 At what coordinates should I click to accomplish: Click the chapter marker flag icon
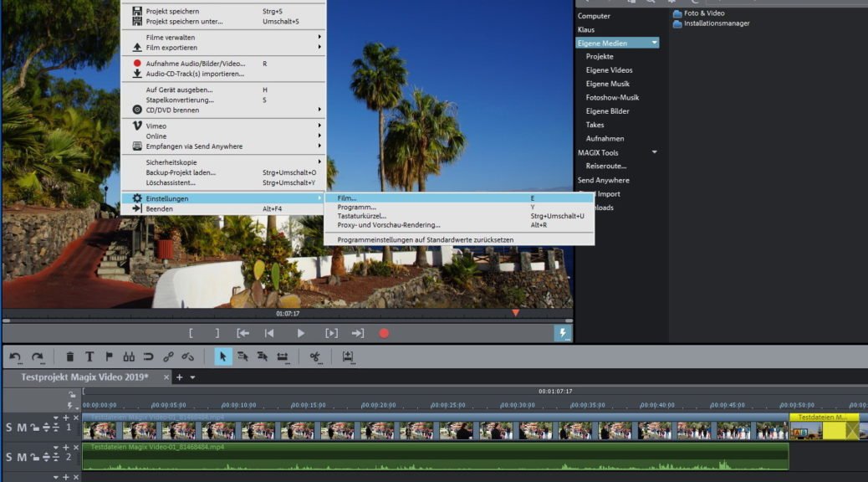(x=109, y=356)
